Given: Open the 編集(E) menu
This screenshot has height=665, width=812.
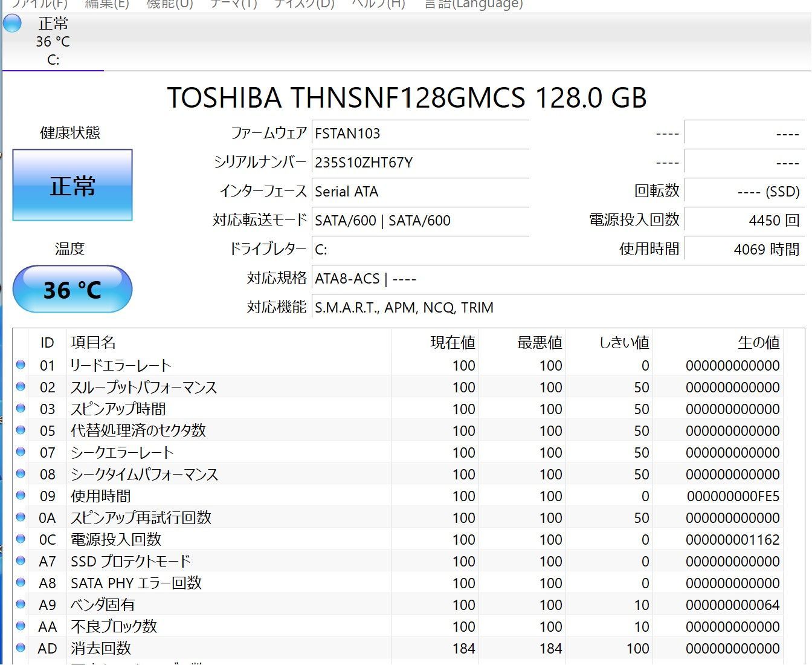Looking at the screenshot, I should (107, 4).
